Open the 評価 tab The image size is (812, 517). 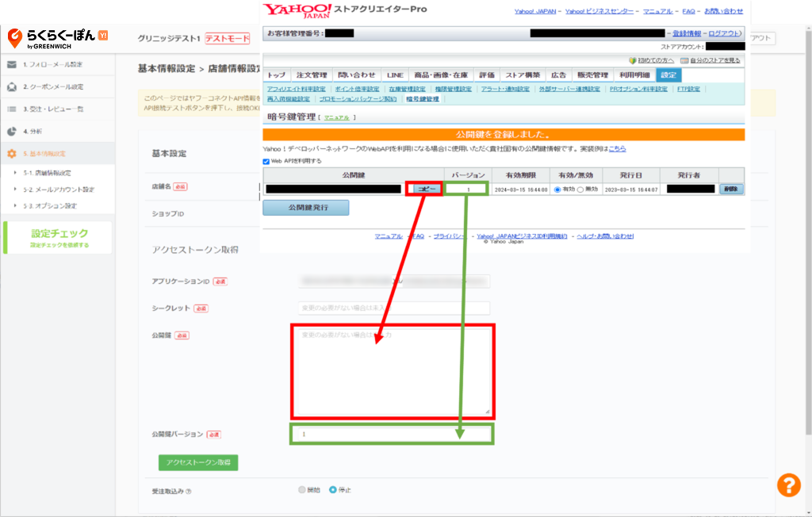coord(487,75)
